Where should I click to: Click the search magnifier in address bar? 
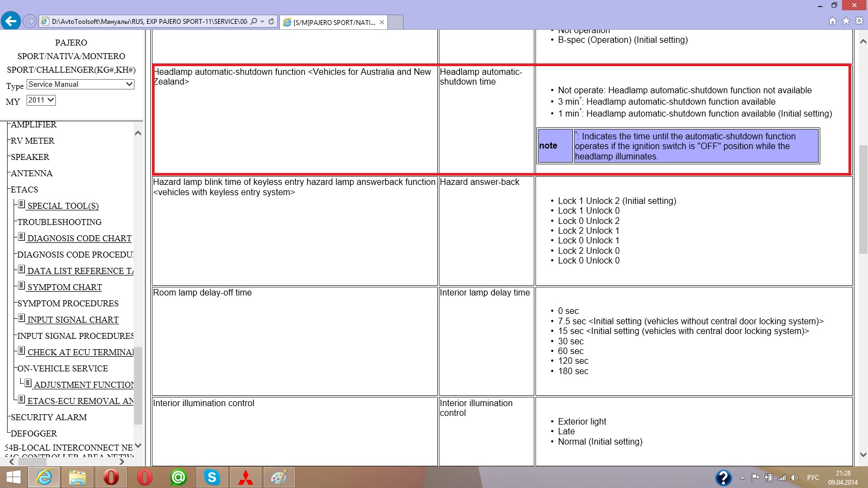[x=254, y=22]
